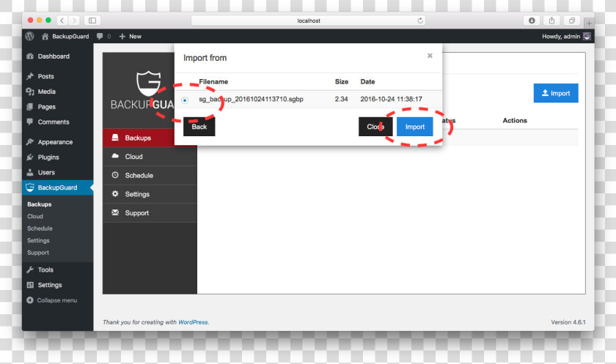This screenshot has height=364, width=616.
Task: Click the Import button on Backups page
Action: pos(556,93)
